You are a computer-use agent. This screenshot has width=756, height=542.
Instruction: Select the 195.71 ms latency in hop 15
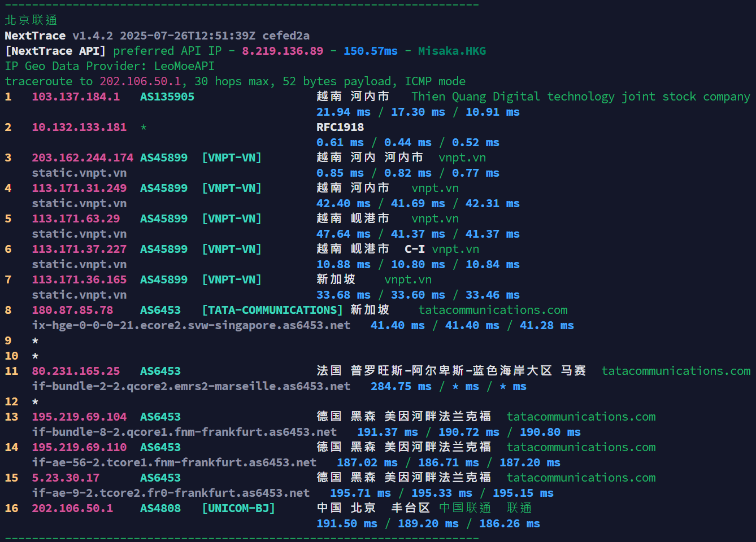(x=360, y=493)
